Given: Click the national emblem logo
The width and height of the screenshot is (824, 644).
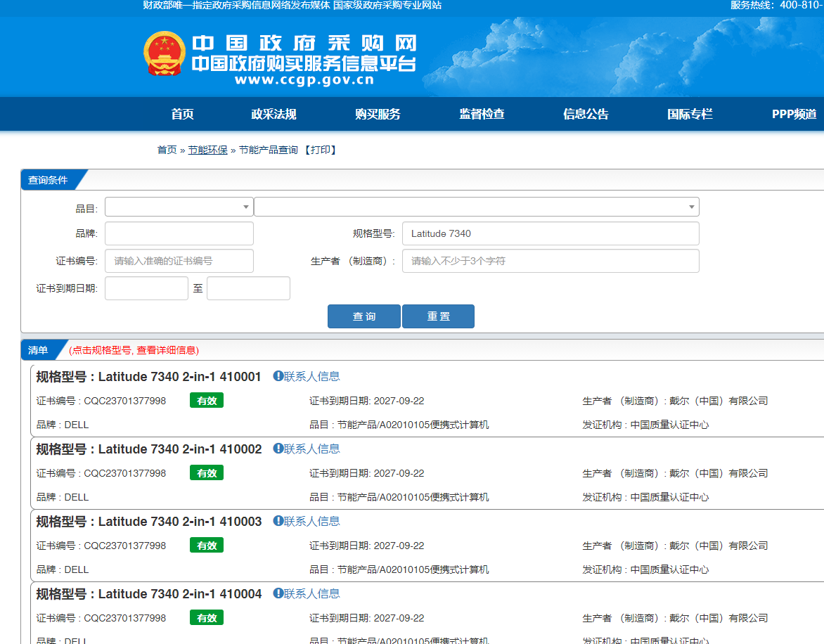Looking at the screenshot, I should click(x=165, y=53).
